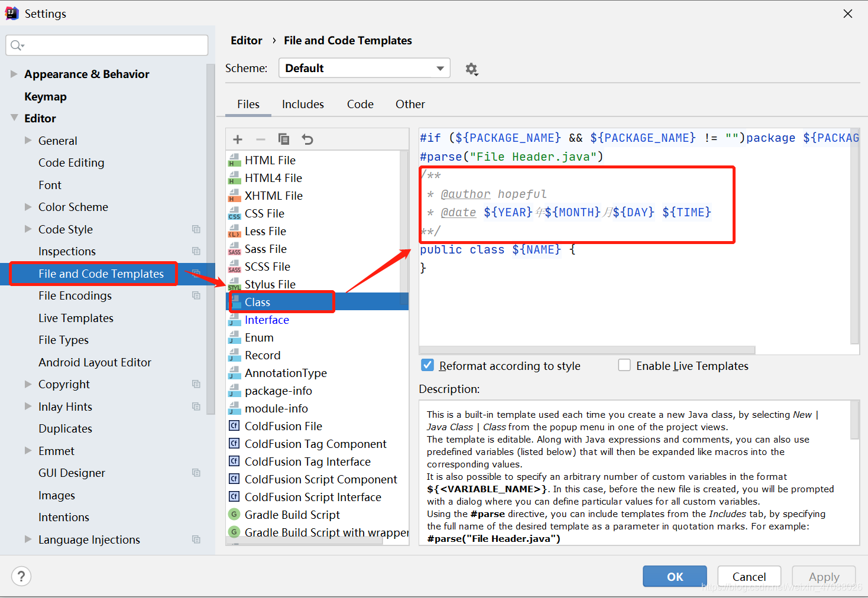Screen dimensions: 868x598
Task: Select Android Layout Editor item
Action: [x=95, y=362]
